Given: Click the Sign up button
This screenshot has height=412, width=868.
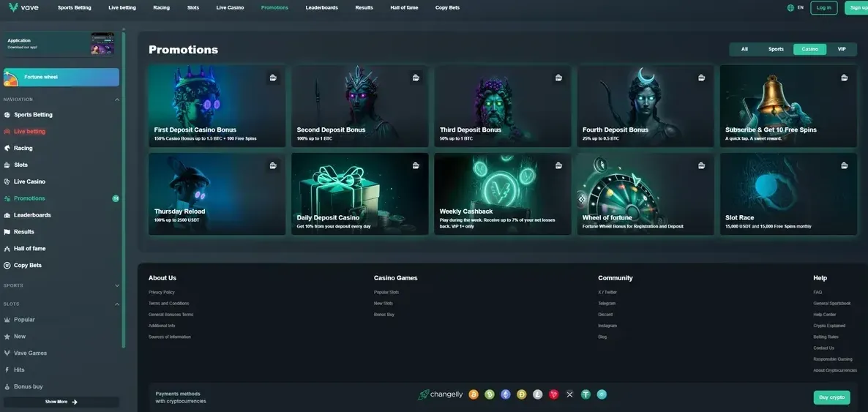Looking at the screenshot, I should pos(856,8).
